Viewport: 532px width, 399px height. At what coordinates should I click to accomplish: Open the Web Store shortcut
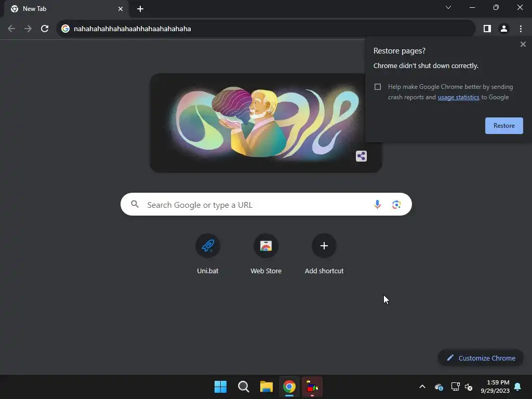point(266,254)
